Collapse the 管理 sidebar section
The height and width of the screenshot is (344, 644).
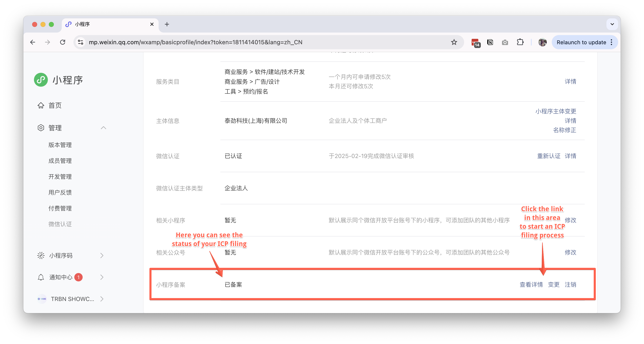click(x=103, y=128)
